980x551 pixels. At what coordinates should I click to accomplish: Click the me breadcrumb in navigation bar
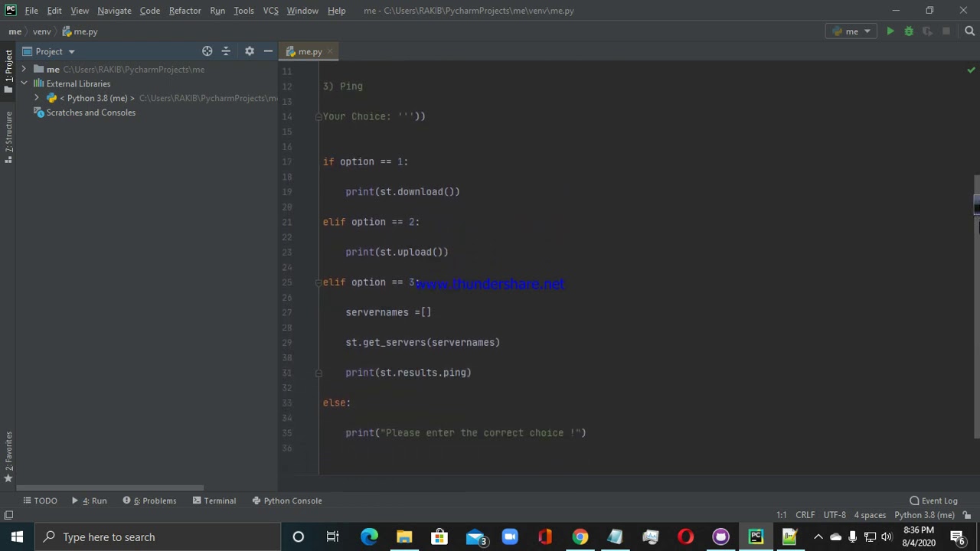pyautogui.click(x=15, y=31)
